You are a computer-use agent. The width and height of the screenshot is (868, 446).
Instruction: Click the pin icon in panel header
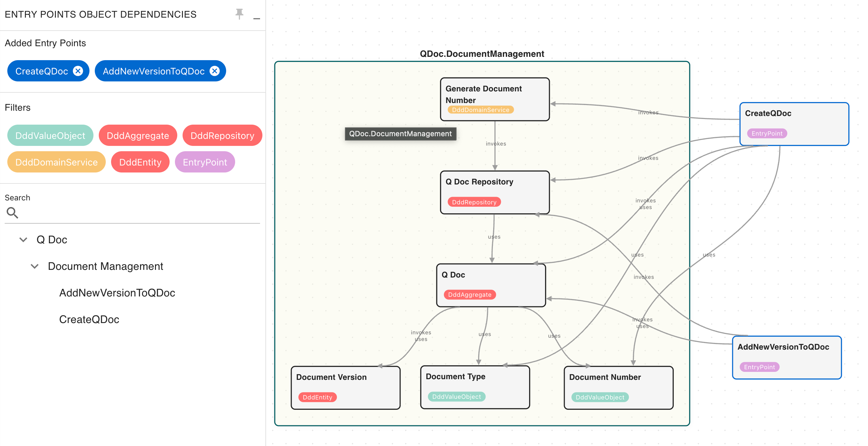pyautogui.click(x=239, y=14)
